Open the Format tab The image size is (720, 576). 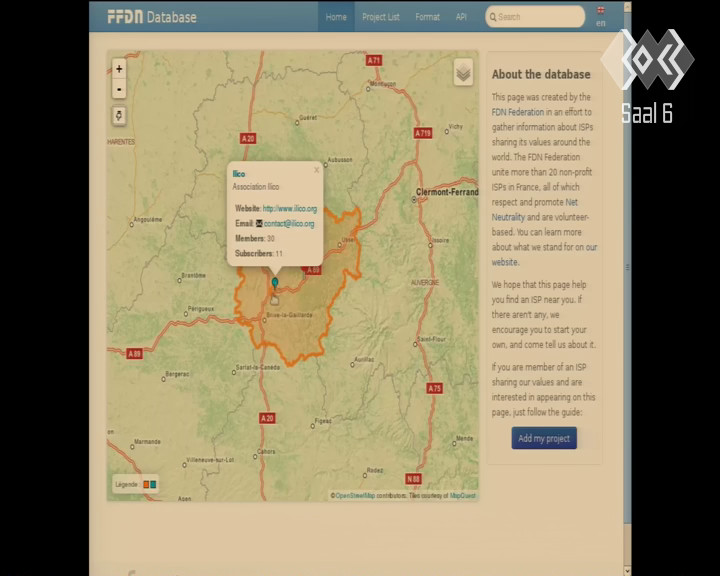tap(428, 17)
